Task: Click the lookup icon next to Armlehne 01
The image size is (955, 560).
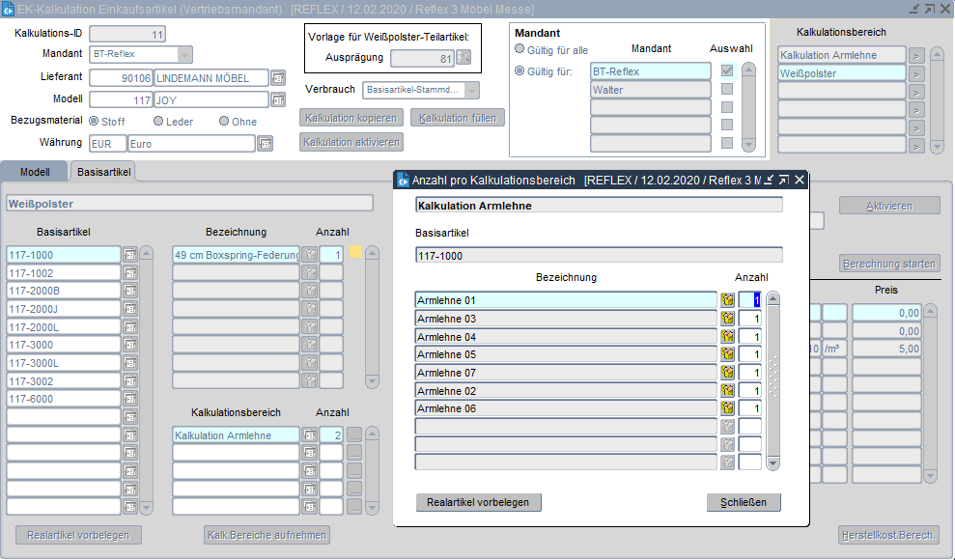Action: 727,300
